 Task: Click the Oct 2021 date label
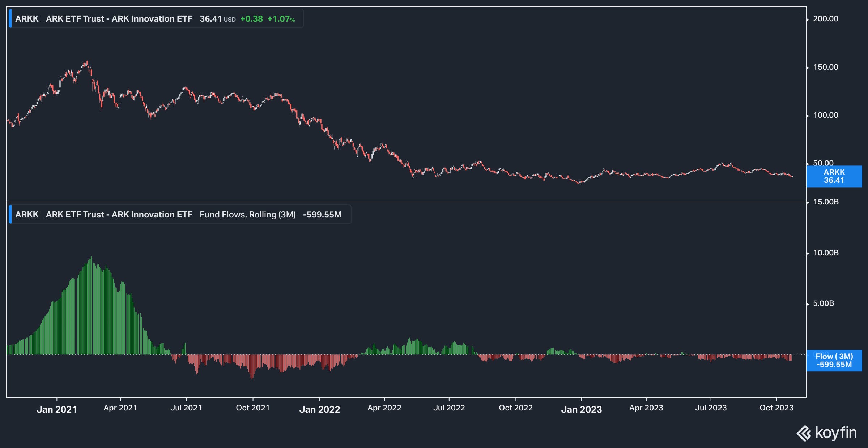pos(253,408)
